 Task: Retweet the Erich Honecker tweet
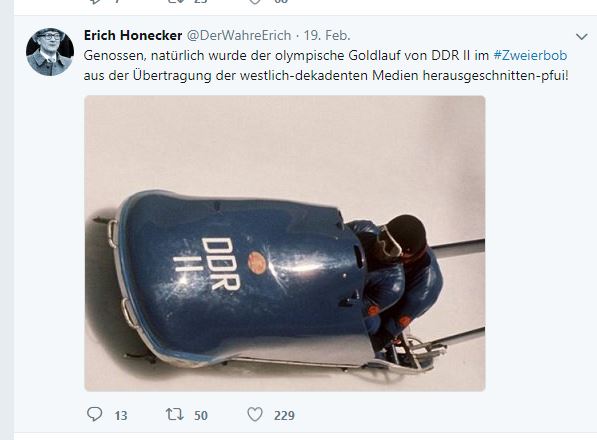(x=174, y=414)
